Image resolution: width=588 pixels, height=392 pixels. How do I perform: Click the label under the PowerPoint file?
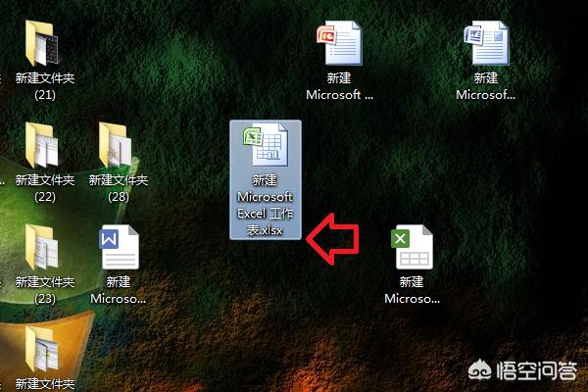pyautogui.click(x=340, y=86)
